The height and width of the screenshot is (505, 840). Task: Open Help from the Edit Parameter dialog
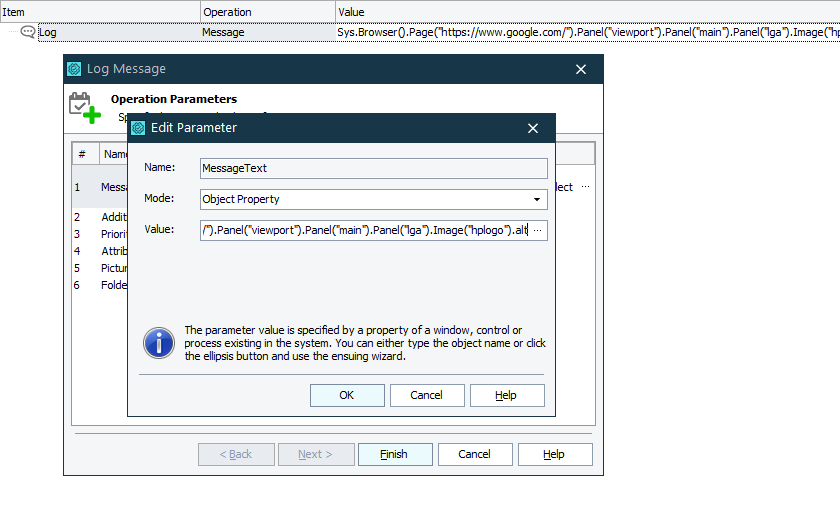tap(507, 395)
